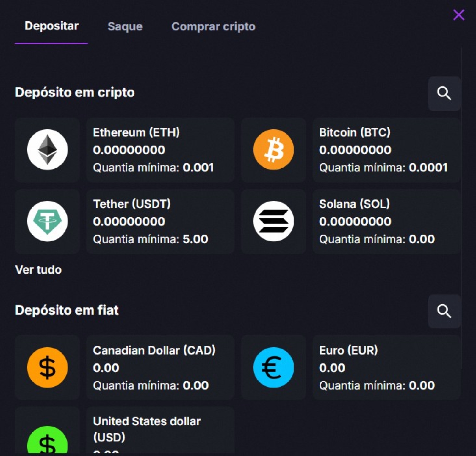Pick Tether (USDT) for deposit

point(160,221)
